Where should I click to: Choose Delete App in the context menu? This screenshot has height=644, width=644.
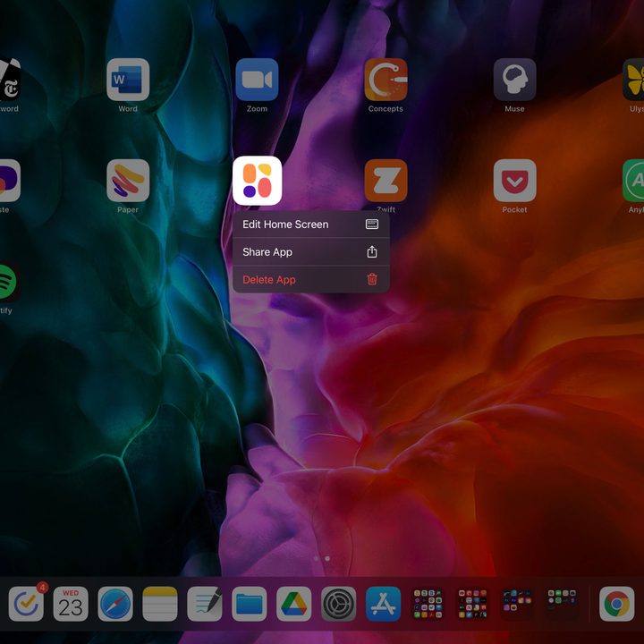(311, 280)
